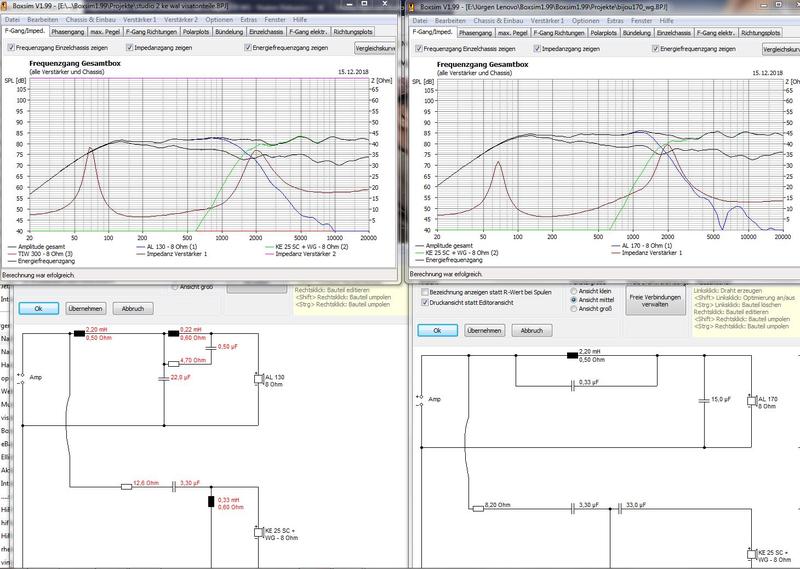Click Ok button in left crossover dialog

coord(38,309)
